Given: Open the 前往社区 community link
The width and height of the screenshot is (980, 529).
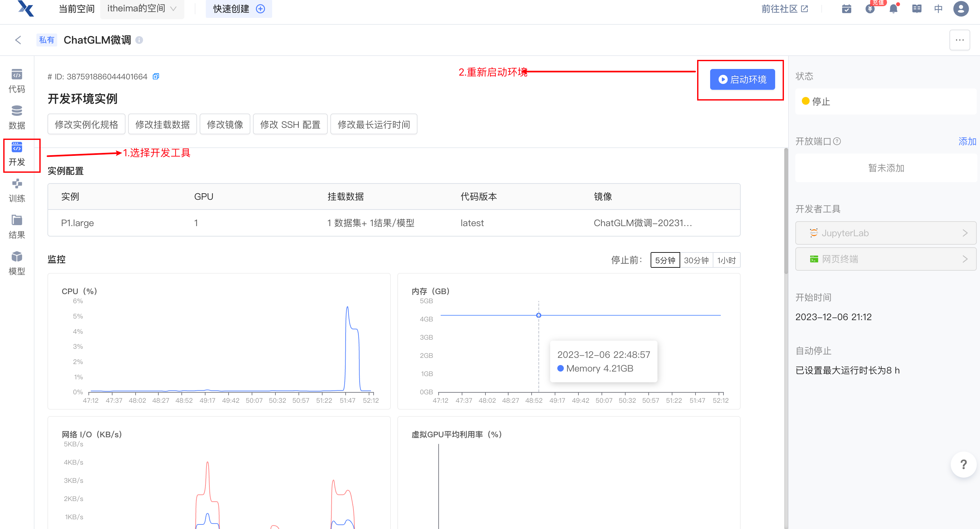Looking at the screenshot, I should coord(785,9).
